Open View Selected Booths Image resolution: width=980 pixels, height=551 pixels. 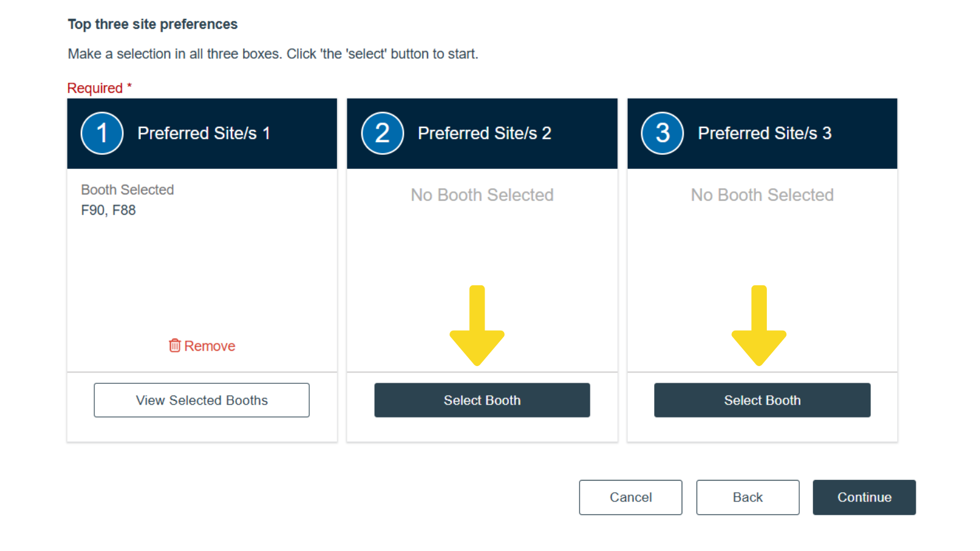tap(202, 400)
